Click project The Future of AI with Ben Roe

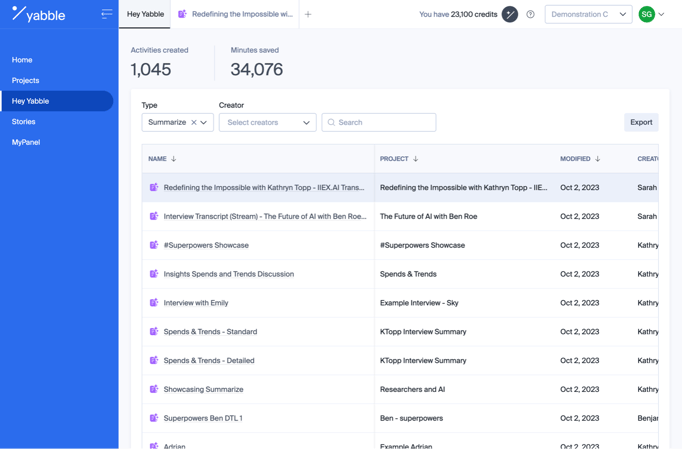428,216
